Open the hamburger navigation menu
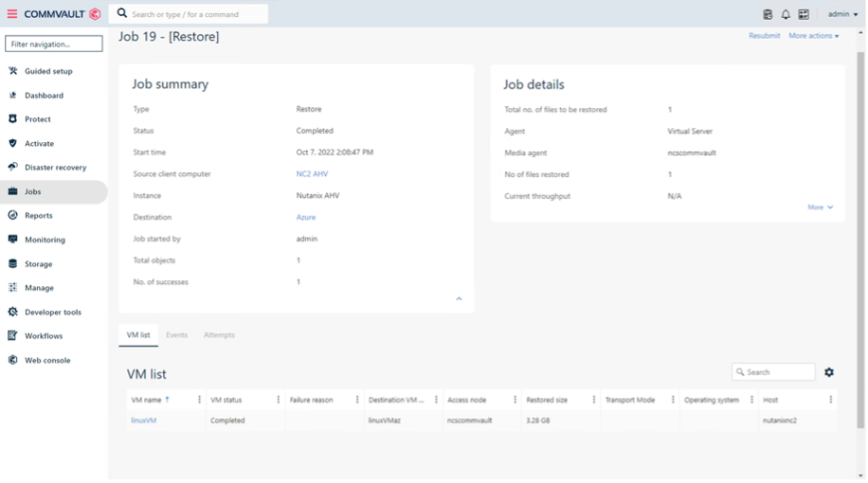Screen dimensions: 868x483 click(11, 14)
